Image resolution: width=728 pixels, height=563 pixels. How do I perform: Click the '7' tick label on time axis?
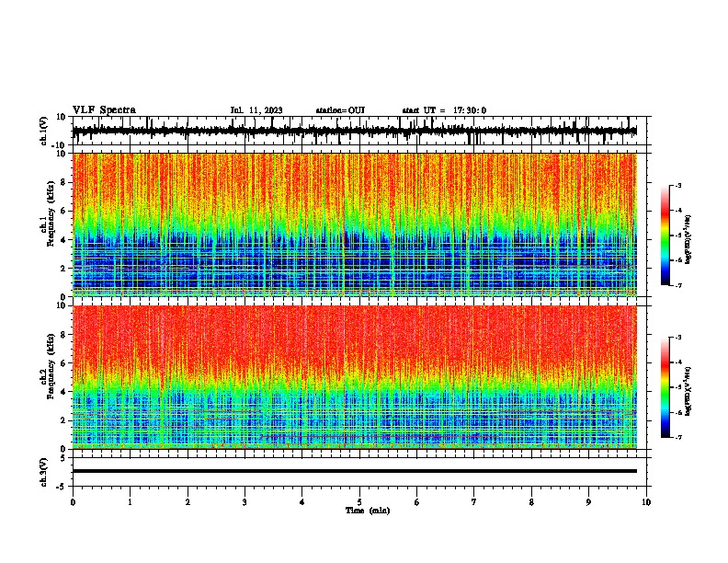[474, 502]
